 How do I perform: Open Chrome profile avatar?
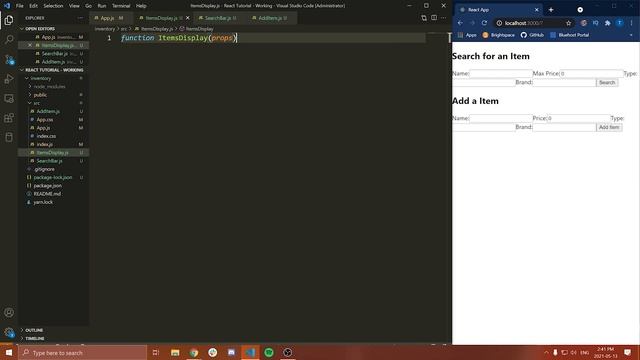(620, 23)
